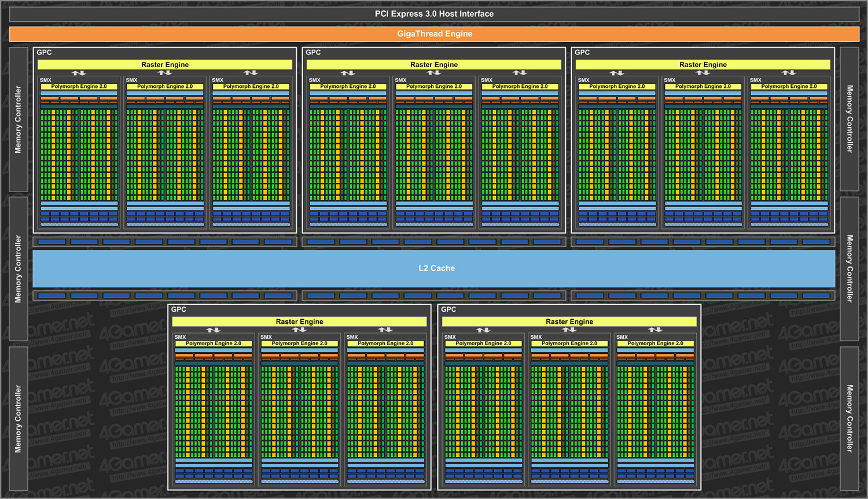Select third Polymorph Engine 2.0 in top-right GPC
This screenshot has width=868, height=499.
[789, 87]
